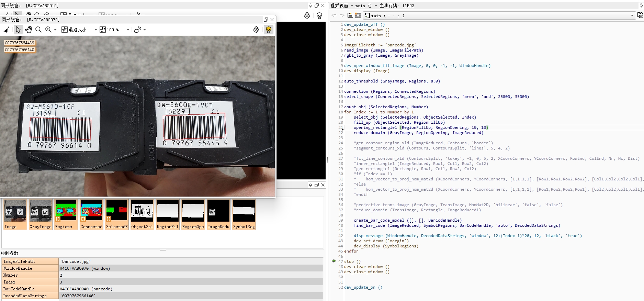Toggle the yellow light bulb in H4CCFAA8C070 window
Image resolution: width=644 pixels, height=301 pixels.
point(269,30)
